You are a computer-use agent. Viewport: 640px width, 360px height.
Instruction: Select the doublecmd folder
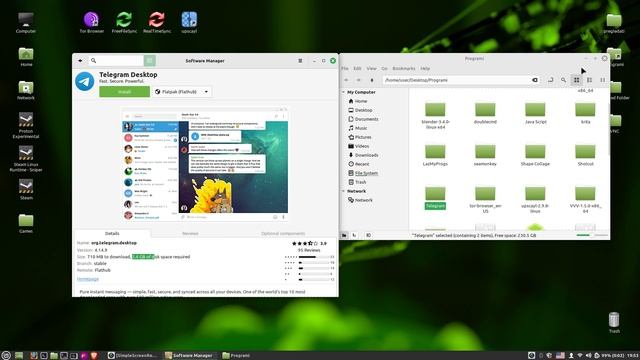(x=485, y=113)
